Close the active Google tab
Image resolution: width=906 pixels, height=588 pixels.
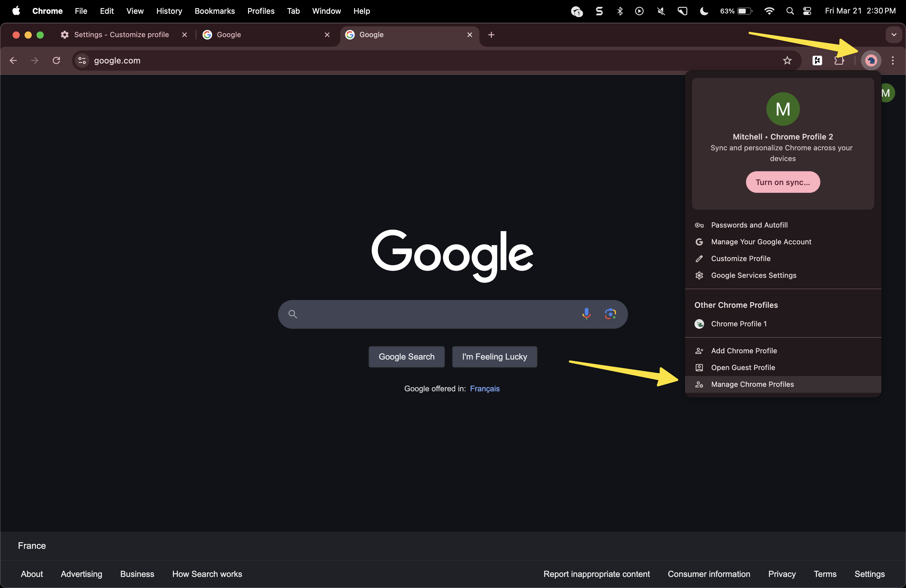click(x=469, y=35)
